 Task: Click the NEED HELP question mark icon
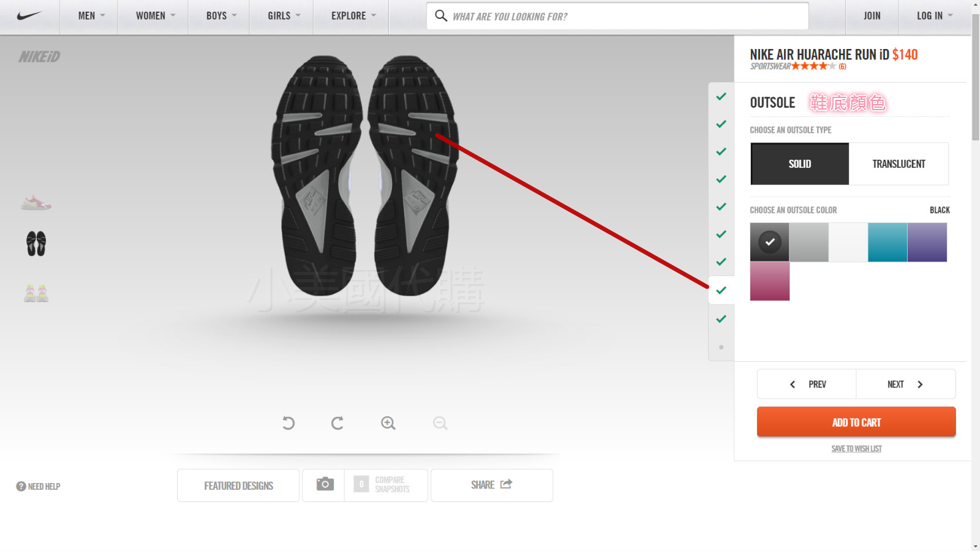pyautogui.click(x=21, y=487)
